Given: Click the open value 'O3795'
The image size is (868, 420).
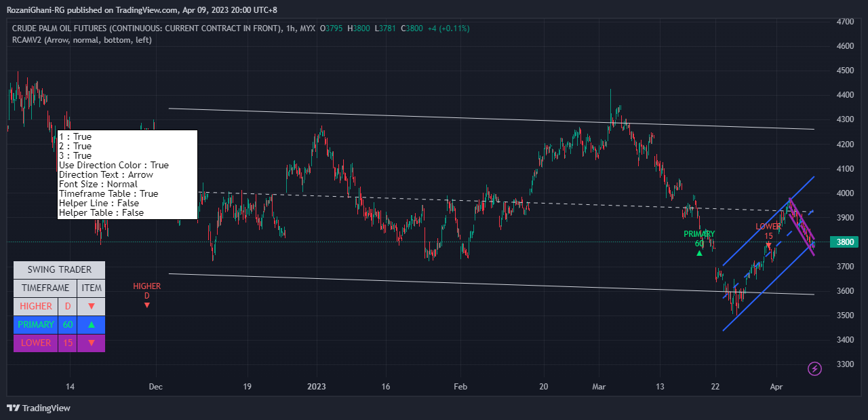Looking at the screenshot, I should coord(331,28).
